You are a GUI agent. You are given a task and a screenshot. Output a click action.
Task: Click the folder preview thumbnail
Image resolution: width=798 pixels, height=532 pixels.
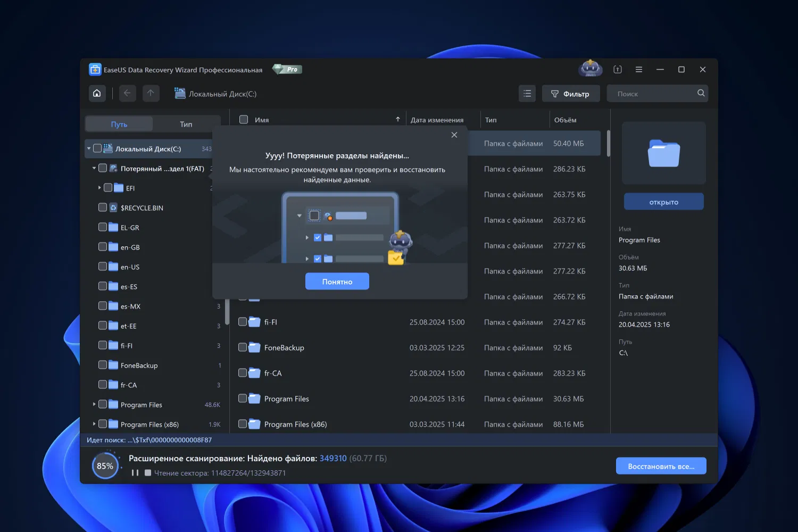664,153
